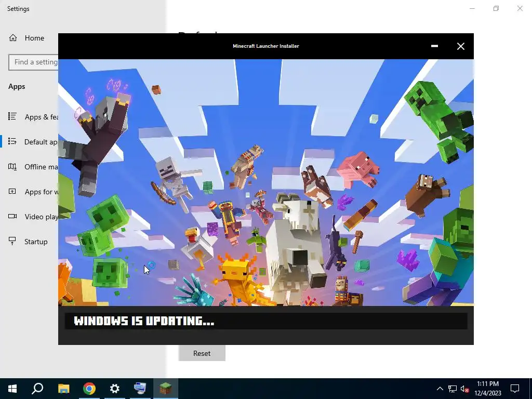Image resolution: width=532 pixels, height=399 pixels.
Task: Click the Startup icon in sidebar
Action: 12,241
